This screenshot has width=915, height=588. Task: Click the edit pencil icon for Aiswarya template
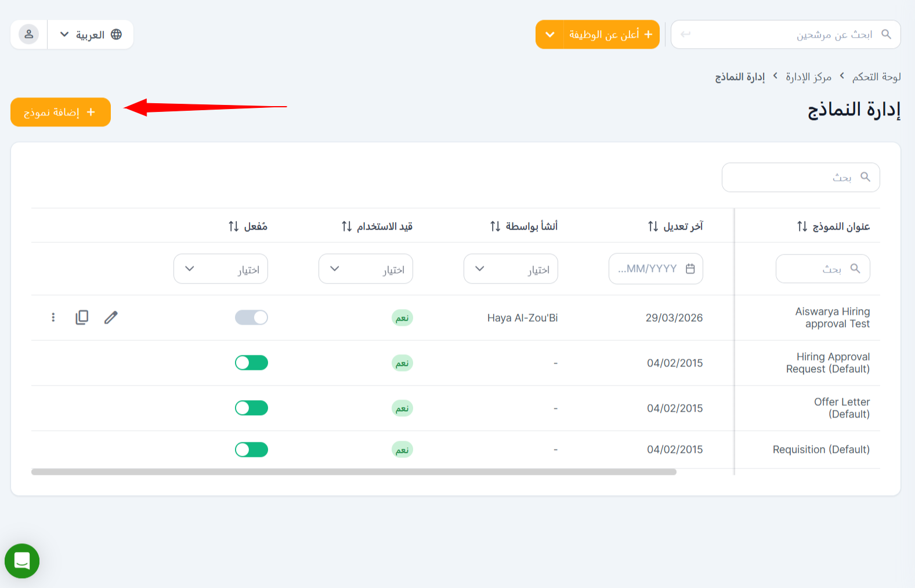coord(111,317)
